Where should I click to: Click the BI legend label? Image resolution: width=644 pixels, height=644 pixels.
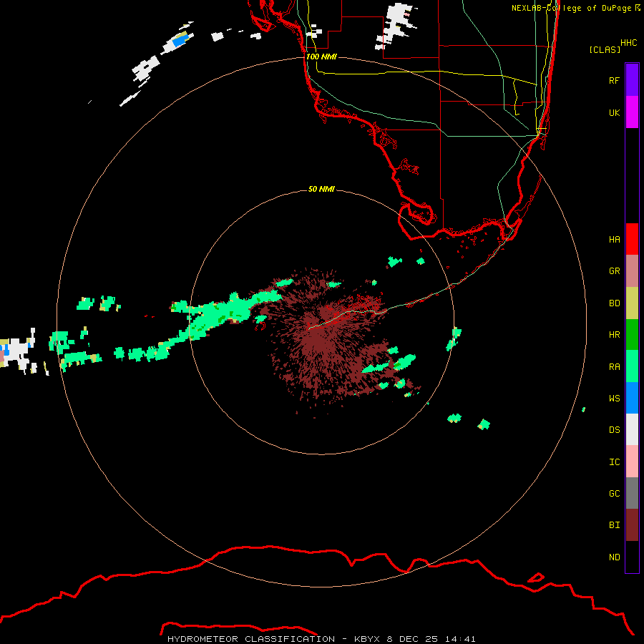(x=615, y=525)
